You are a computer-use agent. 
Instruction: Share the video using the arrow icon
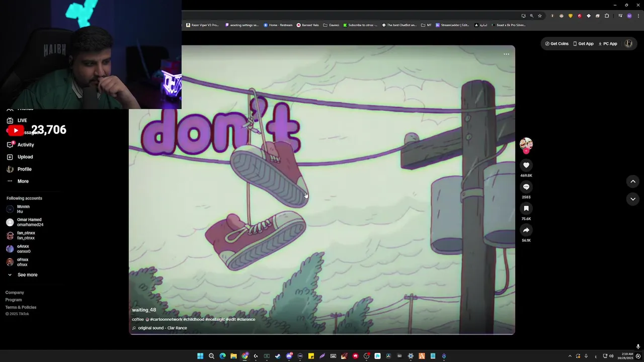[x=526, y=230]
